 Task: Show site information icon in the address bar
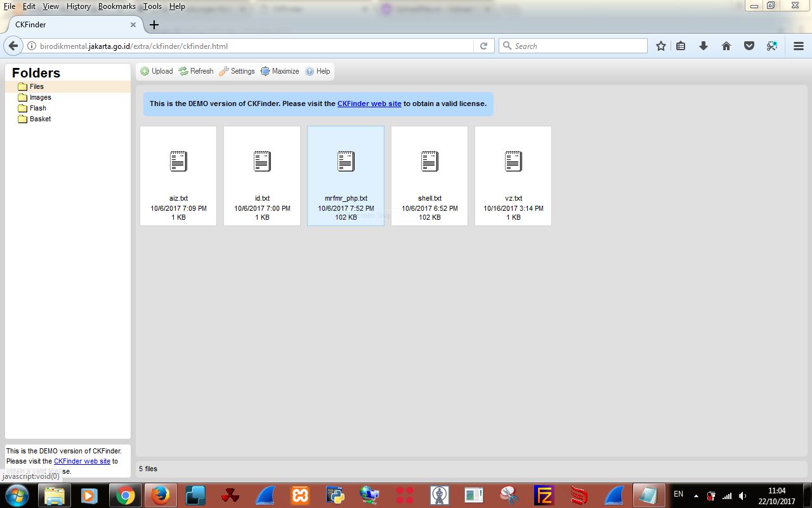(x=32, y=46)
